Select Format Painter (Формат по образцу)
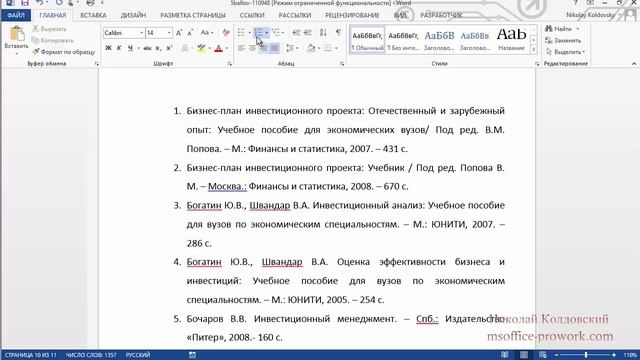 (x=64, y=52)
